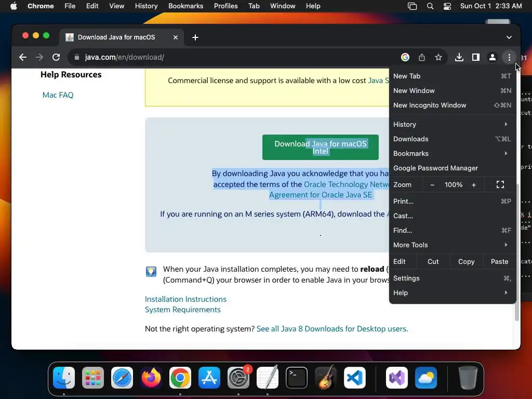The height and width of the screenshot is (399, 532).
Task: Open Google Password Manager
Action: click(453, 168)
